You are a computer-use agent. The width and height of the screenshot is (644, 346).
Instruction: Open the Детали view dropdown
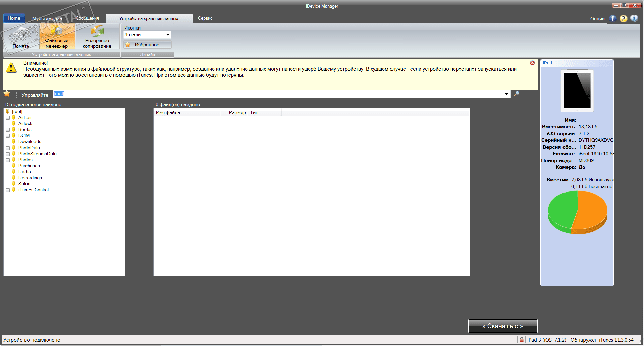click(148, 35)
